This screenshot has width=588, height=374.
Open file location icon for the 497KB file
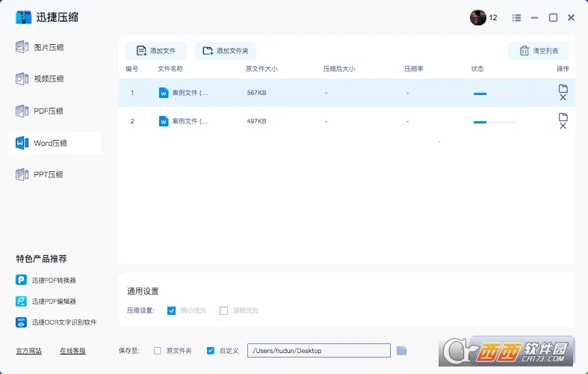point(563,117)
